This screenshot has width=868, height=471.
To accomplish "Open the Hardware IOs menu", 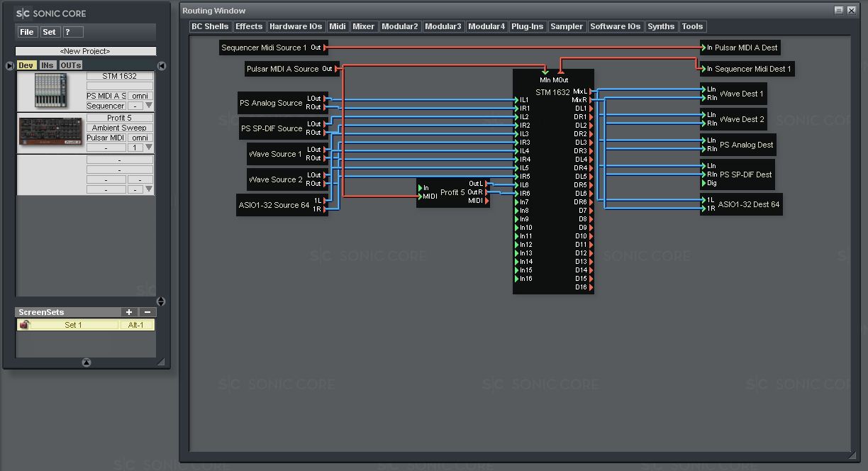I will [x=296, y=26].
